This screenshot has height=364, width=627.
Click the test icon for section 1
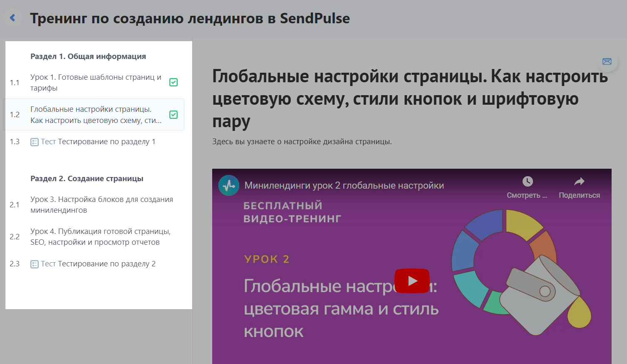pos(35,142)
